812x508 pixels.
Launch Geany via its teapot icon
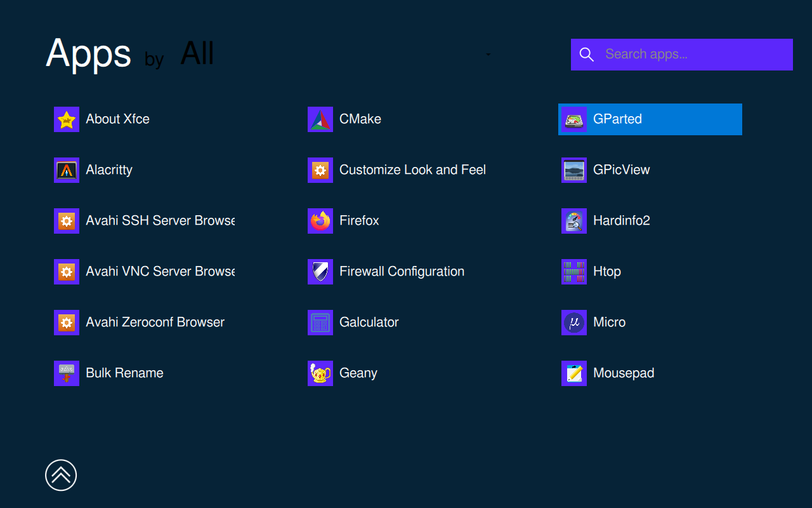(320, 373)
